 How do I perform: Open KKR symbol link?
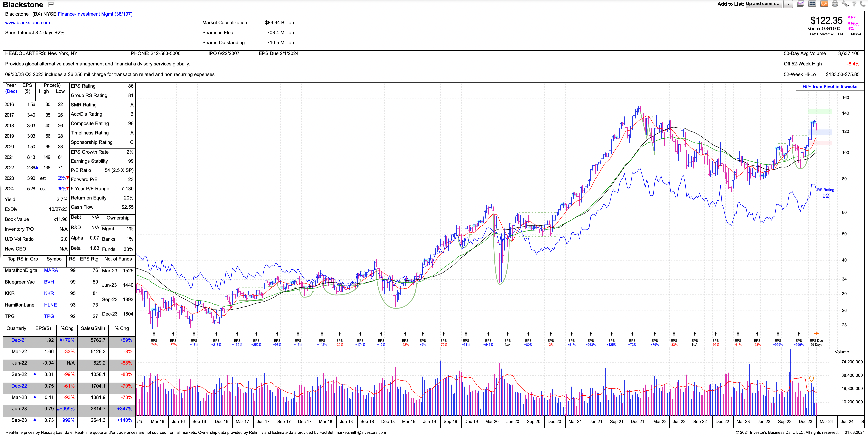click(x=49, y=293)
